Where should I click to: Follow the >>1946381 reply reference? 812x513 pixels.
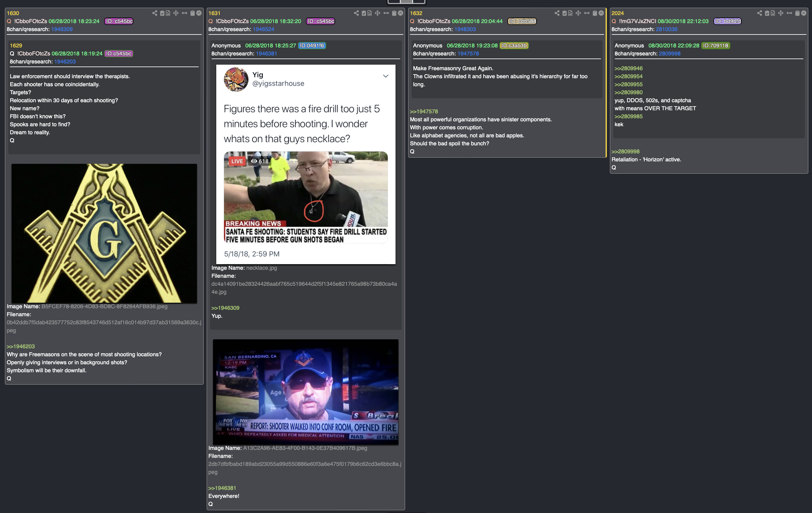(222, 488)
